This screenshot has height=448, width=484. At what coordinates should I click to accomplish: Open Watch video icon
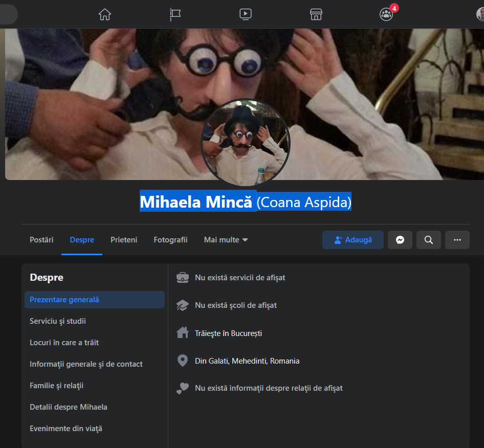246,14
